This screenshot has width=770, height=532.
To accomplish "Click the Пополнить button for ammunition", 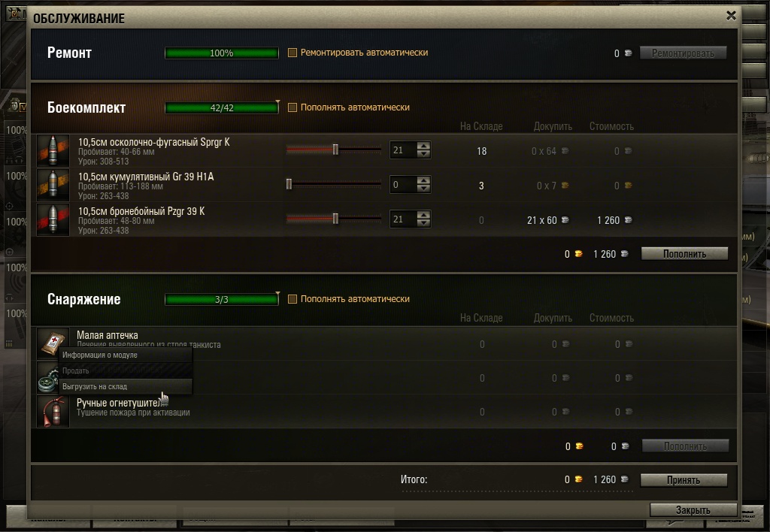I will pos(684,254).
